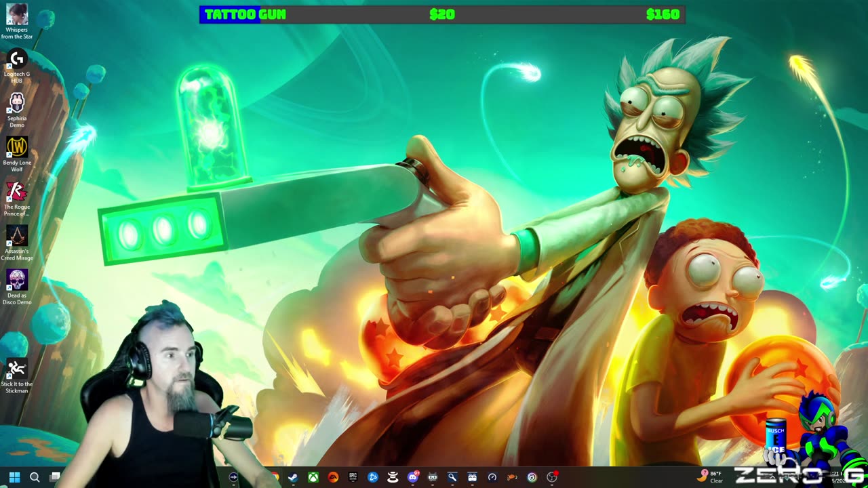This screenshot has width=868, height=488.
Task: Launch Steam from the taskbar
Action: [x=293, y=477]
